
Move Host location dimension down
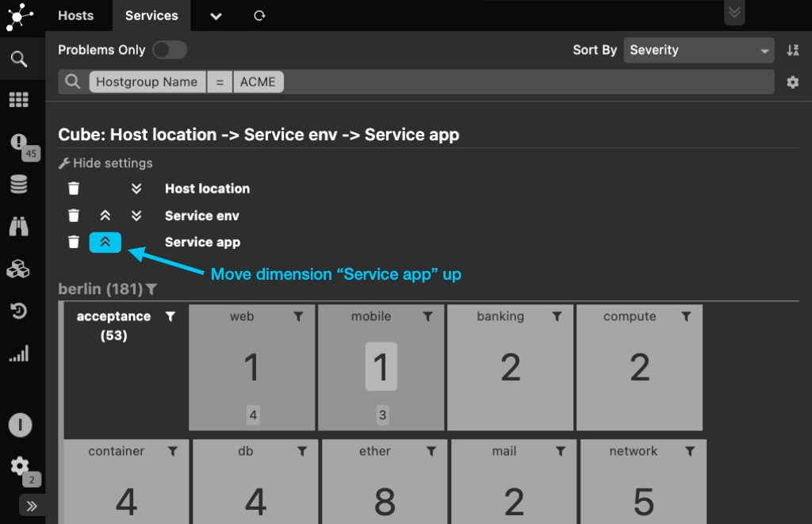[136, 189]
